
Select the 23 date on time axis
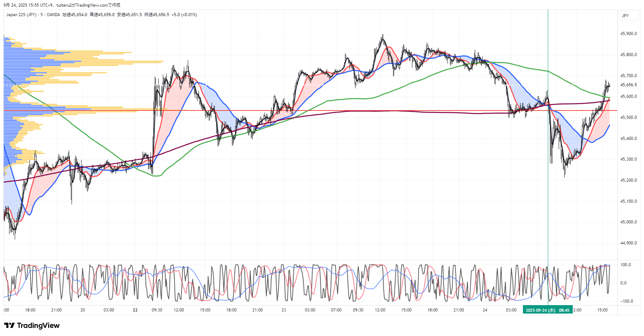[284, 310]
